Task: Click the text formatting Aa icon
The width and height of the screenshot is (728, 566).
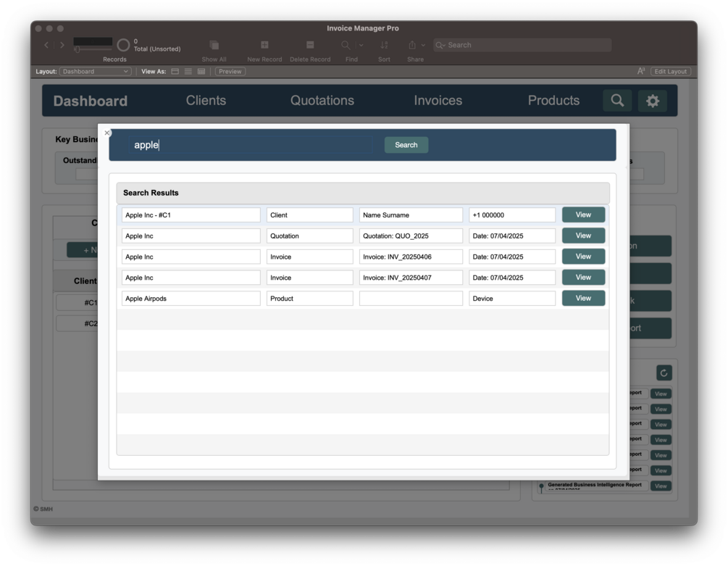Action: point(641,71)
